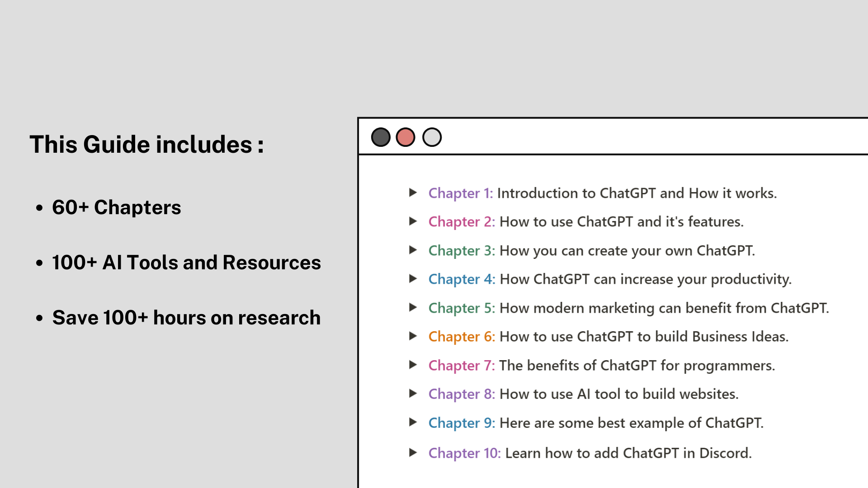Click the purple 'Chapter 1:' label
This screenshot has height=488, width=868.
pos(461,193)
